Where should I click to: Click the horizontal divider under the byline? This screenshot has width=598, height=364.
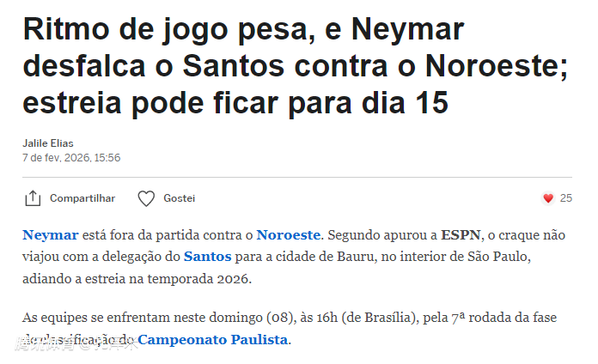point(297,178)
